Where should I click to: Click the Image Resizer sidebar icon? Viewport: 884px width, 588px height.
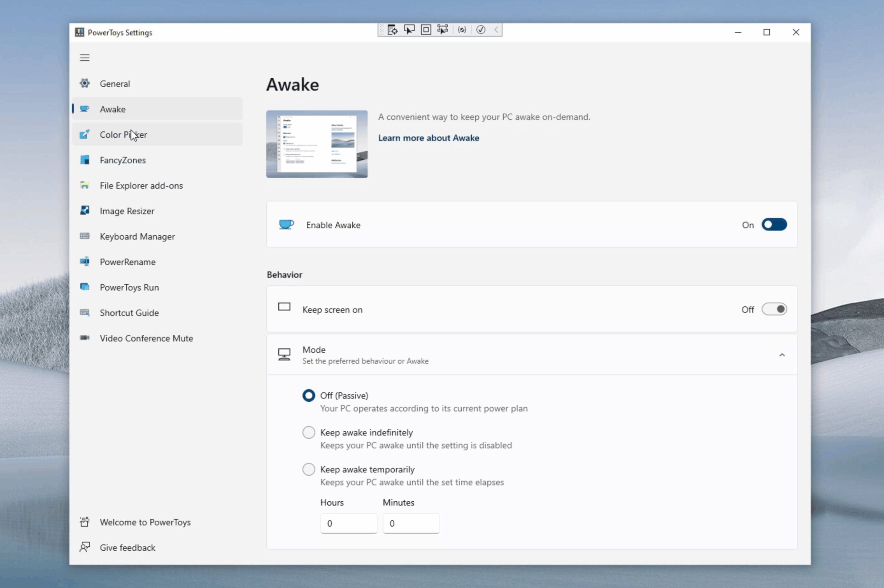[x=85, y=210]
